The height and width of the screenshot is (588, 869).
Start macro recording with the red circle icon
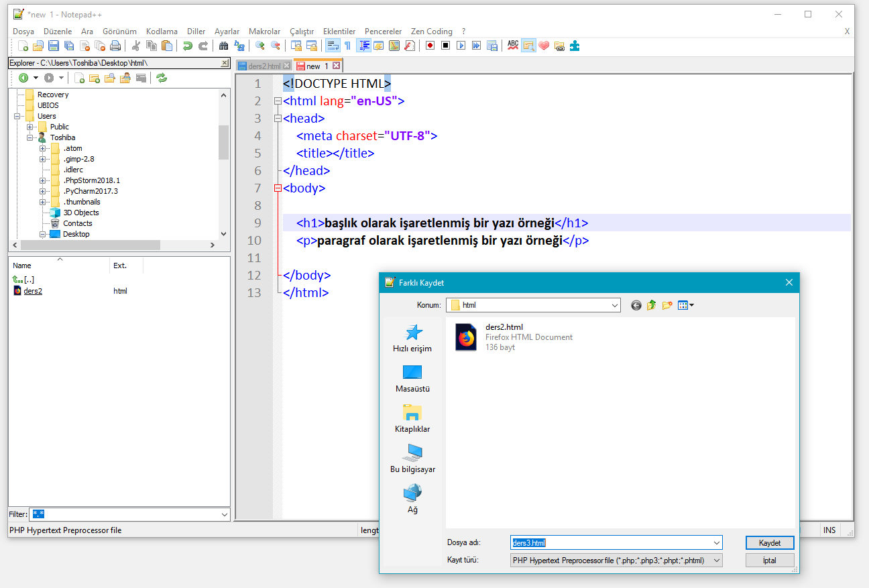pyautogui.click(x=430, y=46)
